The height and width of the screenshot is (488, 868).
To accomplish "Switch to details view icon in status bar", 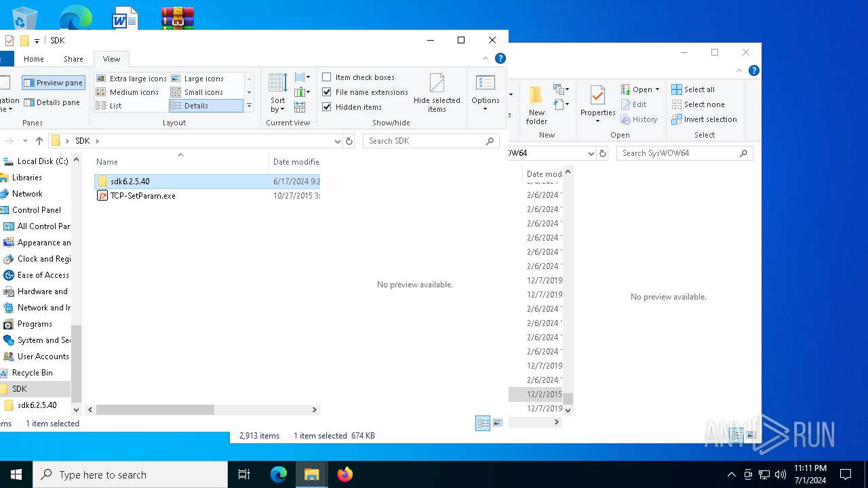I will click(483, 423).
